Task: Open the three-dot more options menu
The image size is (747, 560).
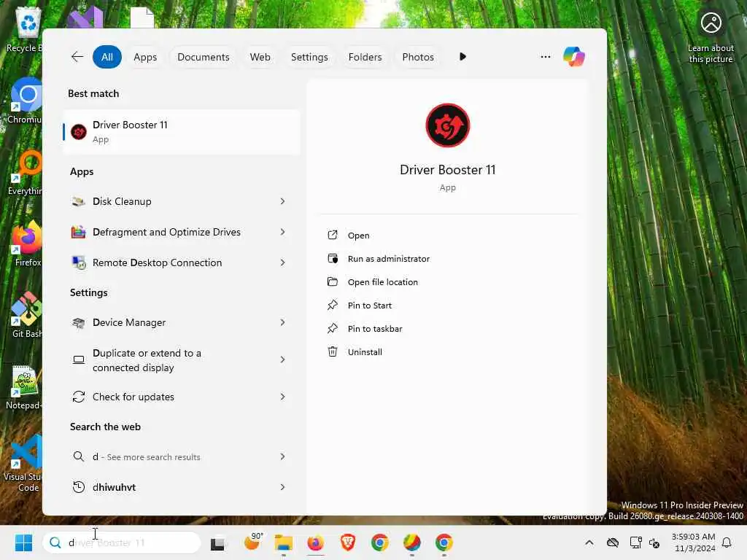Action: pos(546,57)
